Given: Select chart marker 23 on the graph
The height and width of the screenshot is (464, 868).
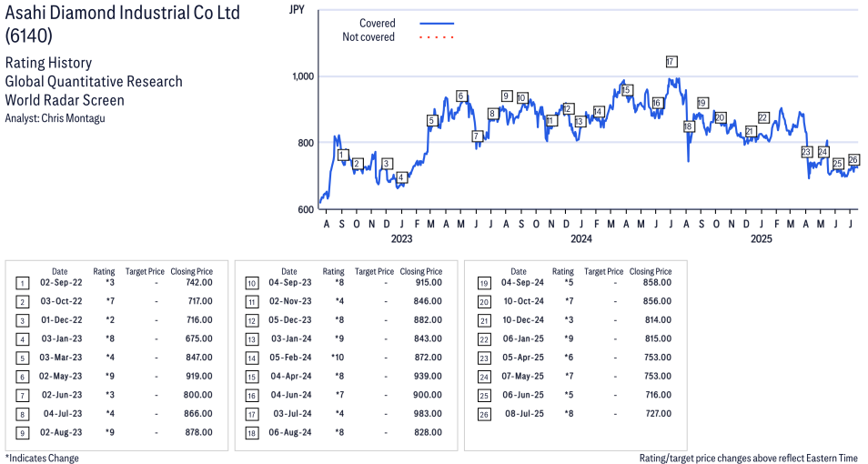Looking at the screenshot, I should click(806, 152).
